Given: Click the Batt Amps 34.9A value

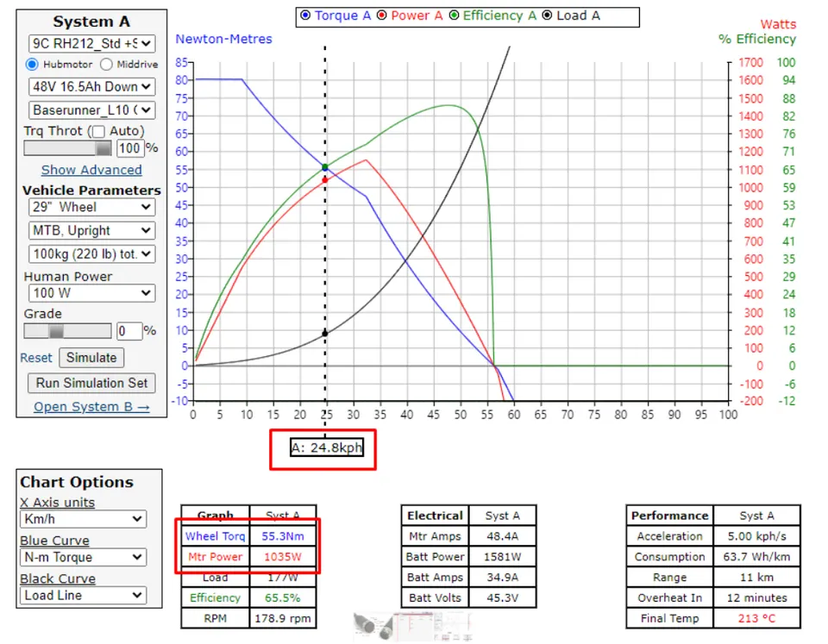Looking at the screenshot, I should tap(503, 578).
